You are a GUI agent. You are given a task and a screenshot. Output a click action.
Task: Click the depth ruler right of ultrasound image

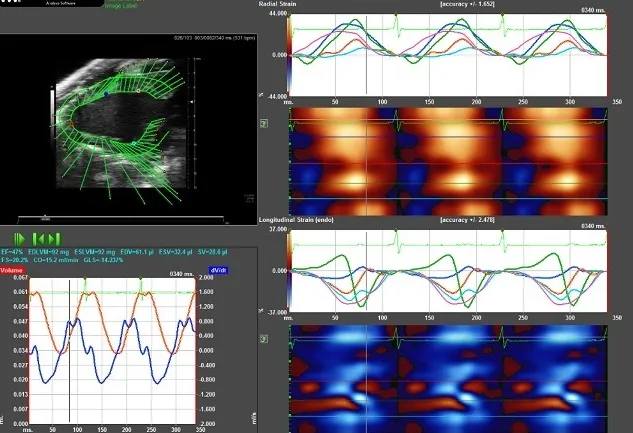195,123
